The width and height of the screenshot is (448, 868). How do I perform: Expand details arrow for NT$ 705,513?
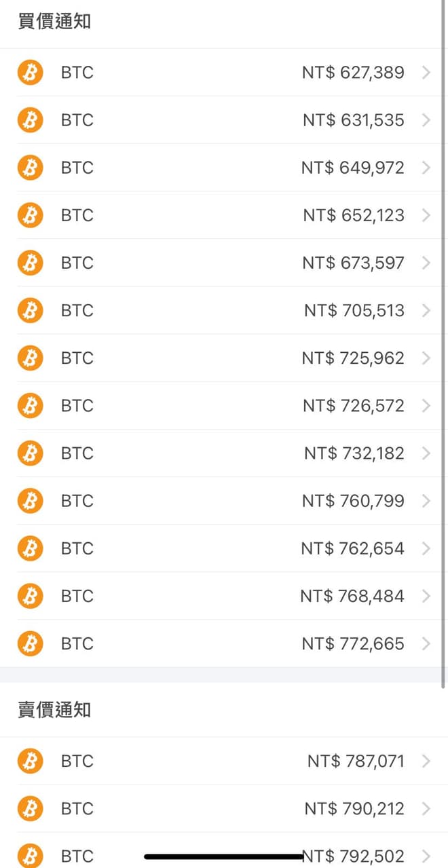[426, 310]
